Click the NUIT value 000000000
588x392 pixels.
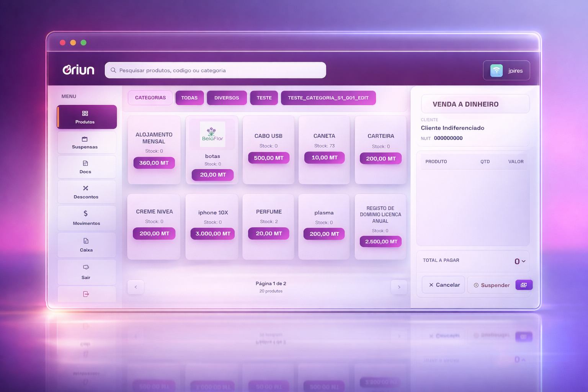coord(448,138)
